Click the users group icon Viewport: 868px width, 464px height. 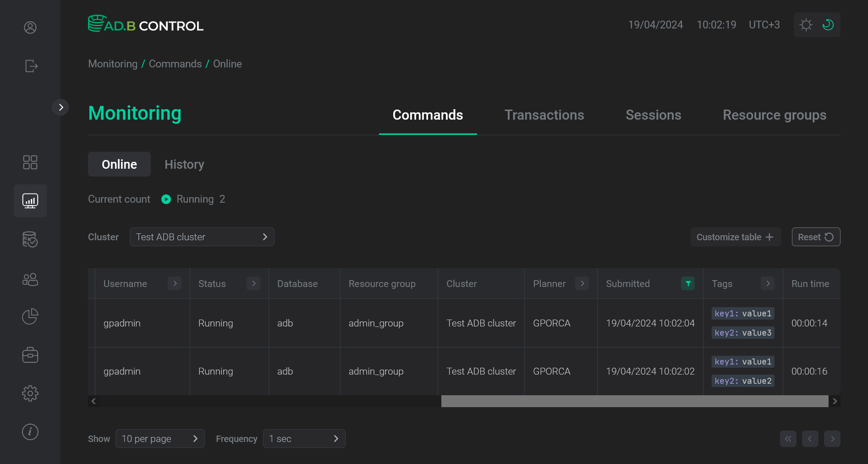(x=30, y=280)
